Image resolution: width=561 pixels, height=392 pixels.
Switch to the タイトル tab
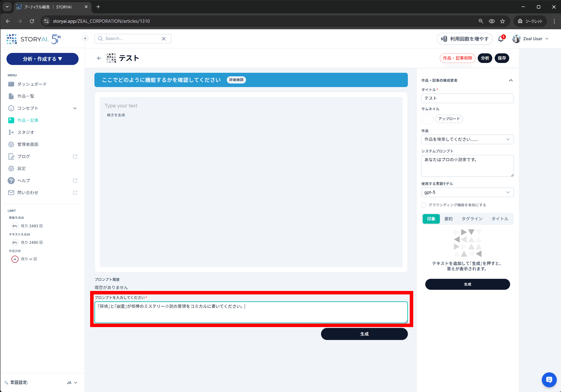(500, 219)
